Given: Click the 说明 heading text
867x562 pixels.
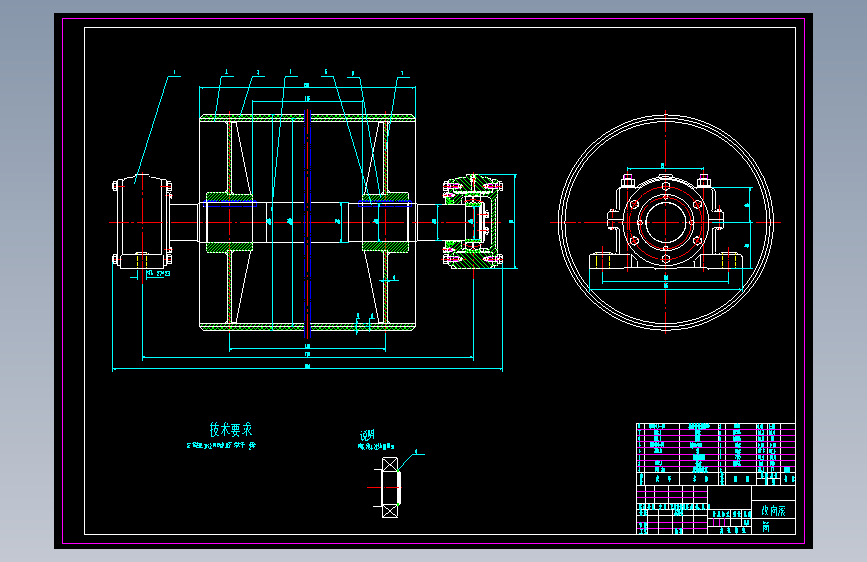Looking at the screenshot, I should 367,435.
